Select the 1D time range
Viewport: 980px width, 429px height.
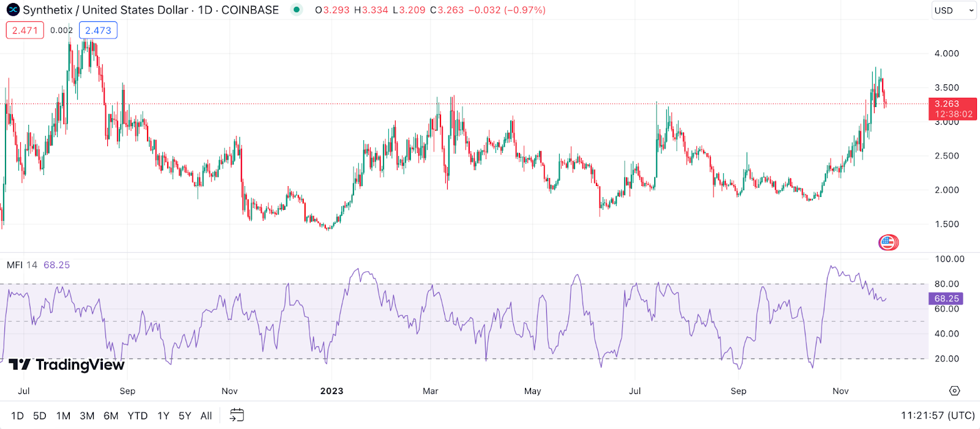point(17,416)
